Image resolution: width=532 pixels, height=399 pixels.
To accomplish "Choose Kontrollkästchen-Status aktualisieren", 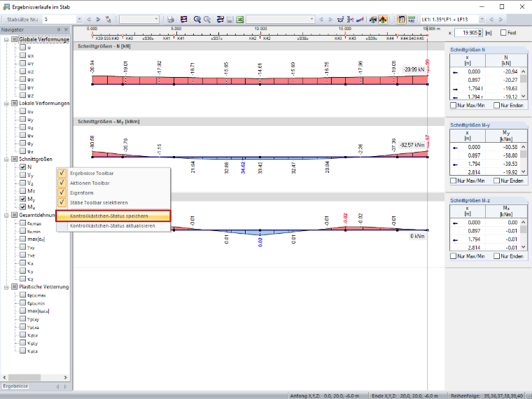I will coord(113,225).
